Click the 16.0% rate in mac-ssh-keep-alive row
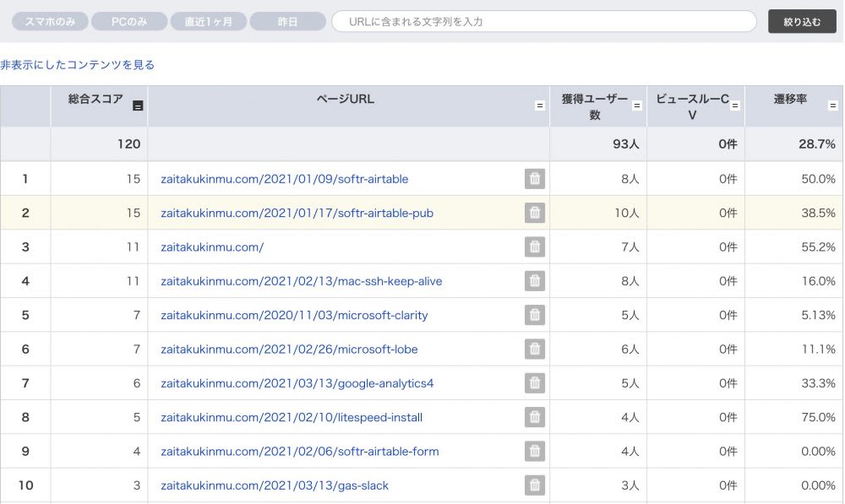The height and width of the screenshot is (504, 845). (x=818, y=281)
